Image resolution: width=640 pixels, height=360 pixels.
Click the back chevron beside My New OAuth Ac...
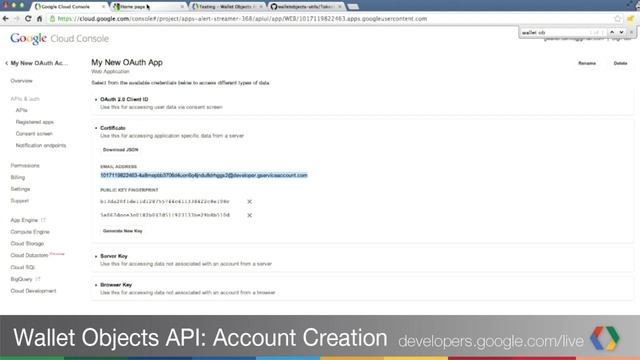(7, 63)
